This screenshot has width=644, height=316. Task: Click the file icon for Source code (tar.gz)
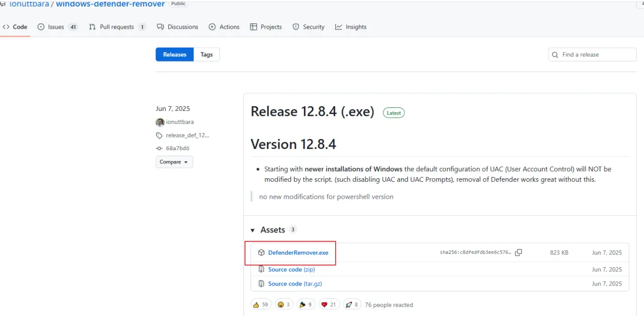tap(261, 284)
